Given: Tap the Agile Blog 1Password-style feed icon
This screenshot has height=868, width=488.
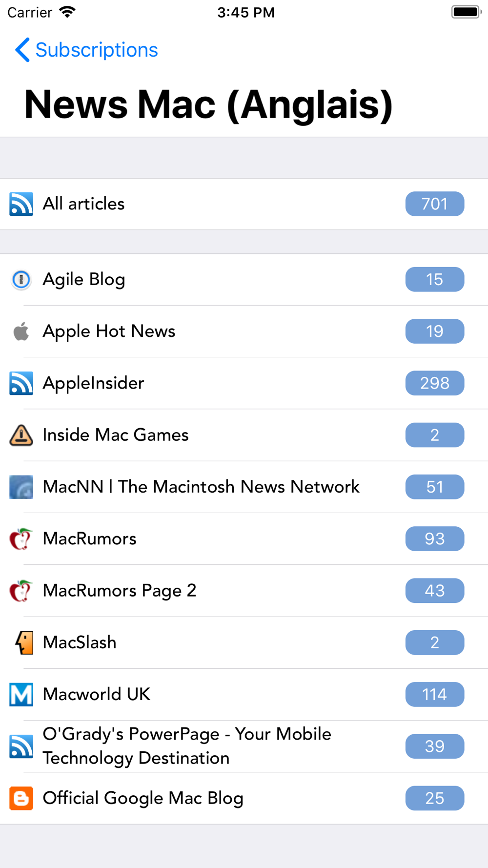Looking at the screenshot, I should pos(21,280).
